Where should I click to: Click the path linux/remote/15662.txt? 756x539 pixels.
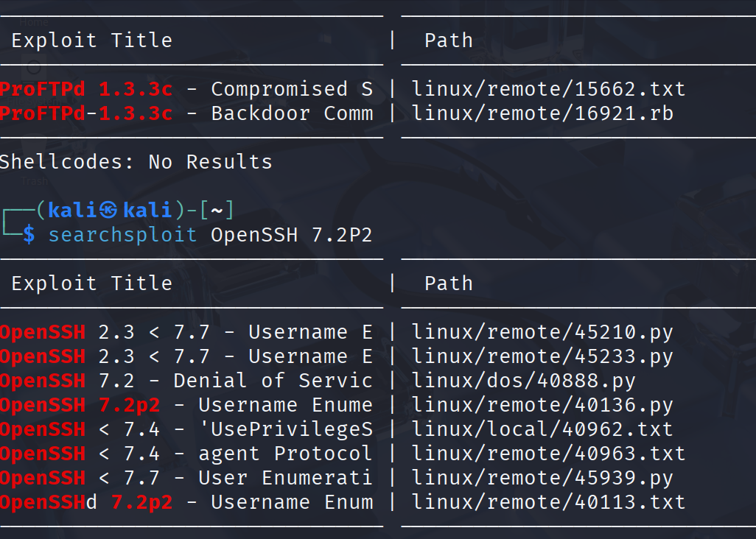pyautogui.click(x=548, y=89)
